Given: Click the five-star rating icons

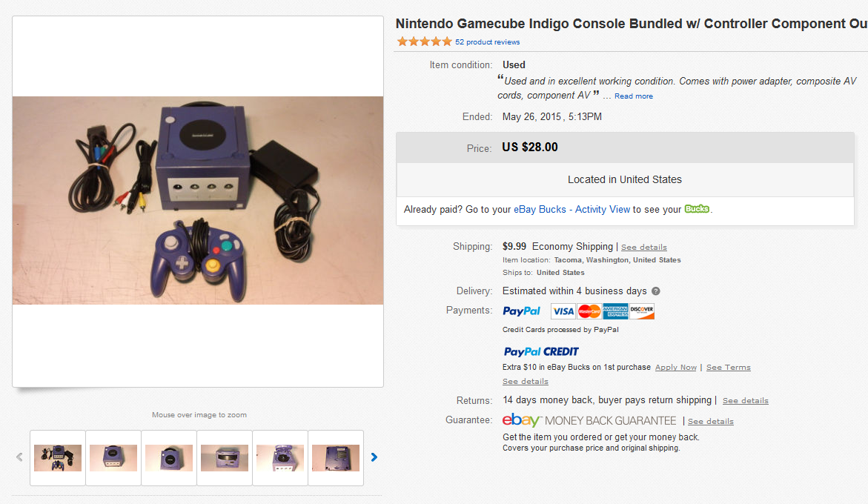Looking at the screenshot, I should (x=425, y=42).
